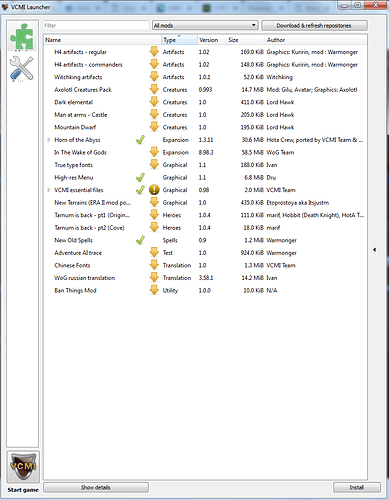Screen dimensions: 389x500
Task: Click download arrow for Axolotl Creatures Pack
Action: (x=154, y=90)
